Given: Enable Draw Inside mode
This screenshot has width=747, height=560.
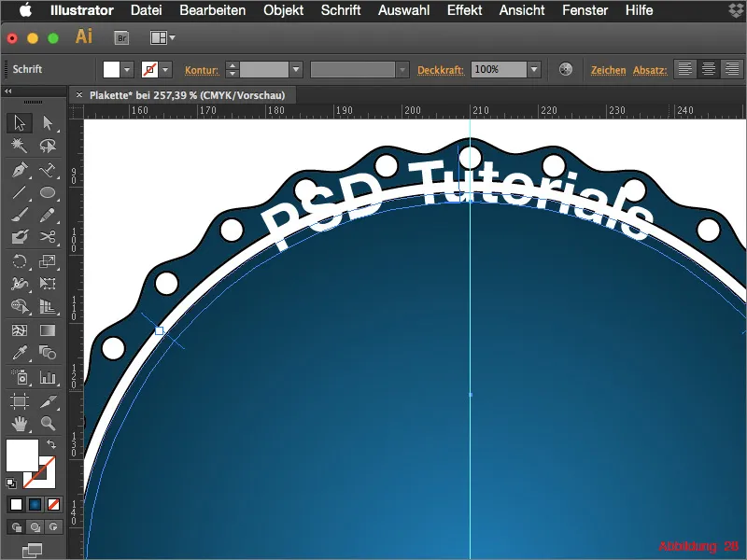Looking at the screenshot, I should (x=53, y=527).
